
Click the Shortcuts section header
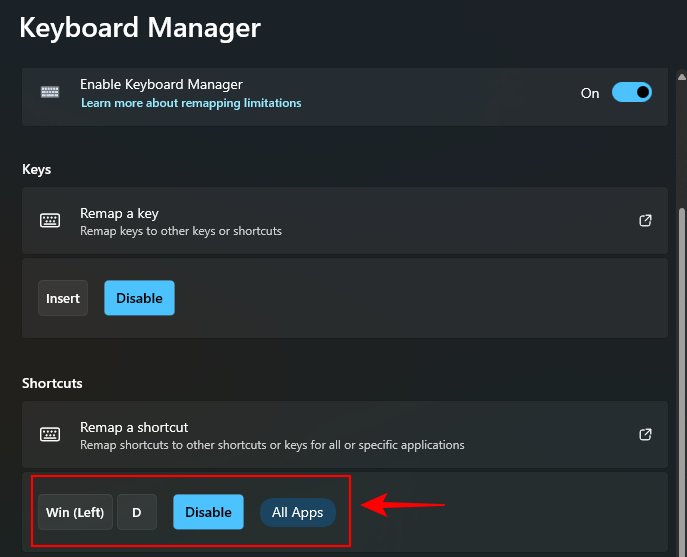tap(52, 383)
